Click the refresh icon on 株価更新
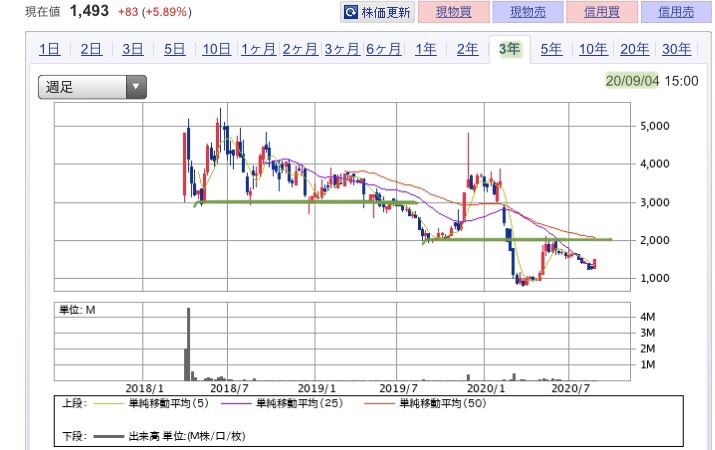The width and height of the screenshot is (715, 450). (351, 12)
